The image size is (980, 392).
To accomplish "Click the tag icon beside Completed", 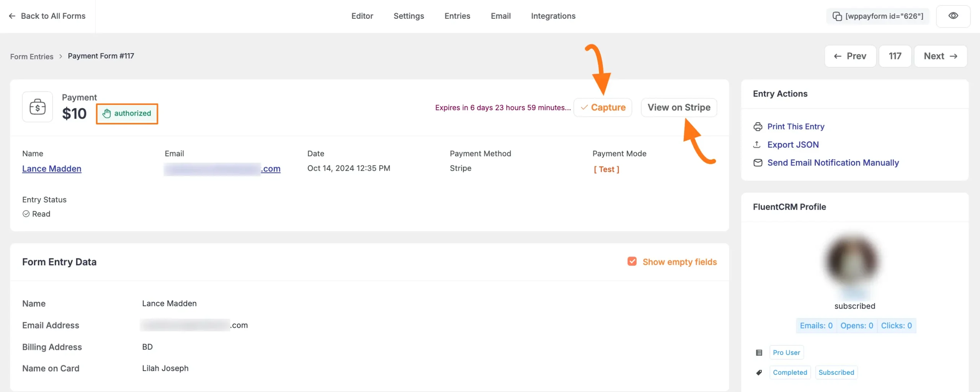I will click(x=759, y=372).
